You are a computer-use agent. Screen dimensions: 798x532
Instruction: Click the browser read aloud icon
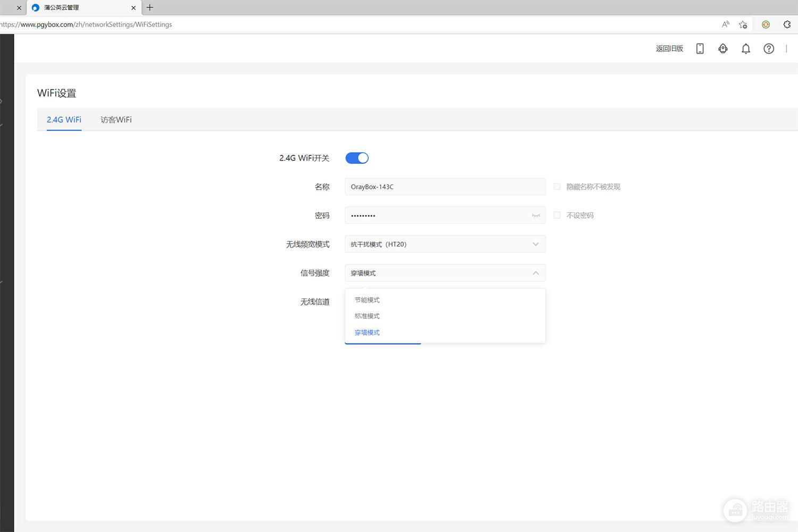pos(726,24)
